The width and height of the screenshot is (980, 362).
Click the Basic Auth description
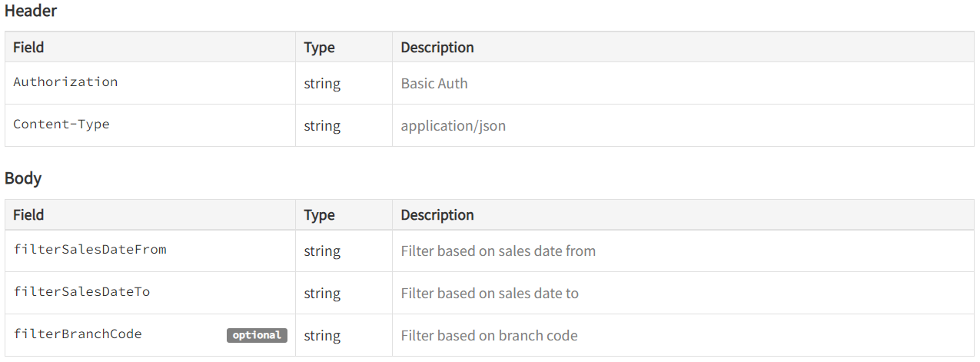click(434, 83)
